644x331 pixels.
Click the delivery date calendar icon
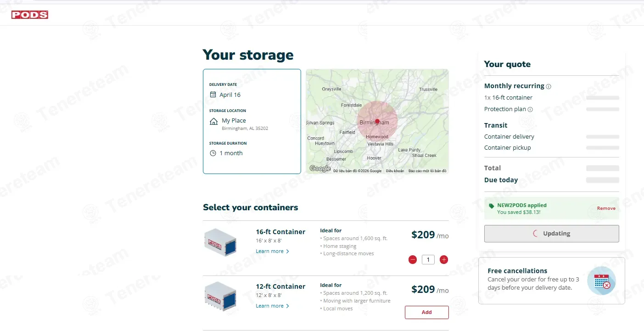click(213, 95)
